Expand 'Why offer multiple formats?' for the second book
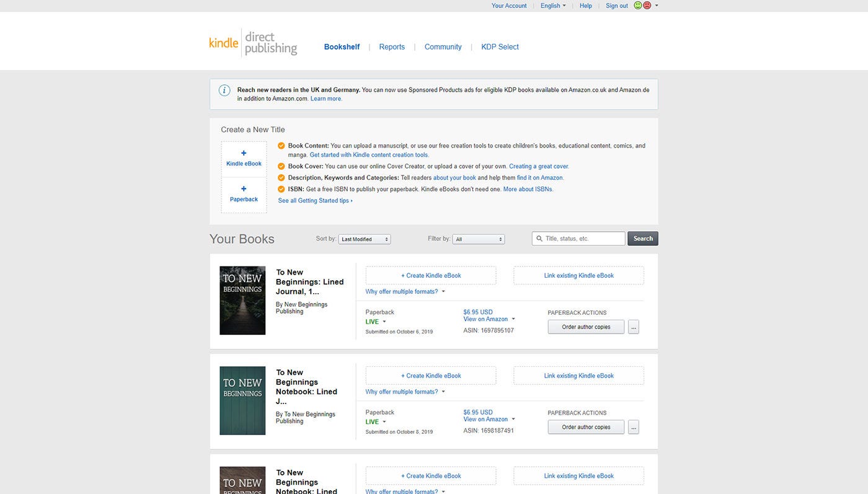Image resolution: width=868 pixels, height=494 pixels. [x=405, y=392]
